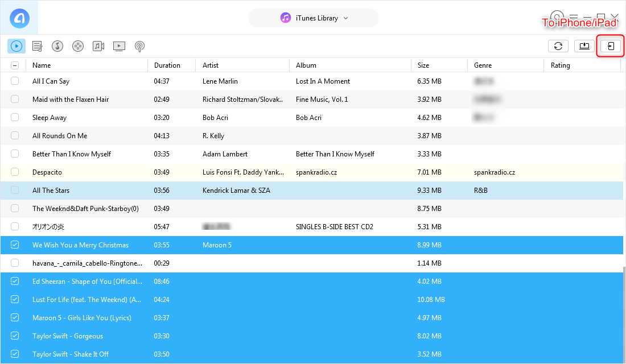The height and width of the screenshot is (364, 626).
Task: Click genre 'spankradio.cz' in Genre column
Action: click(x=494, y=172)
